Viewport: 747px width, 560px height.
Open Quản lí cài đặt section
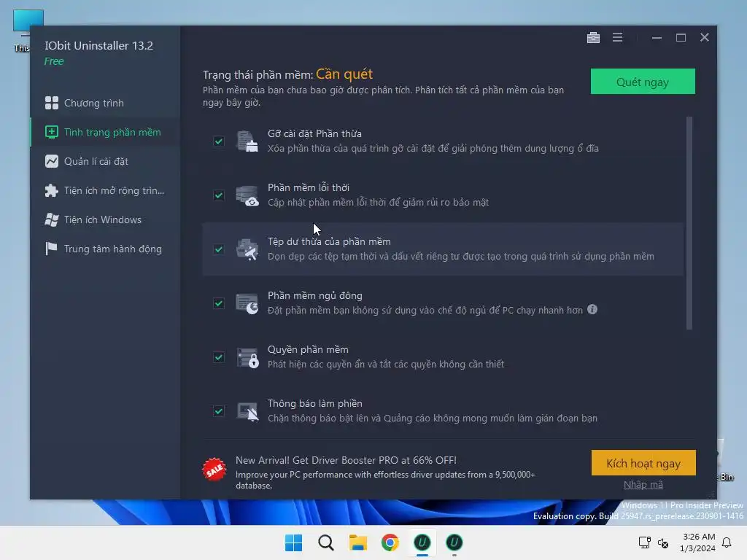click(105, 161)
